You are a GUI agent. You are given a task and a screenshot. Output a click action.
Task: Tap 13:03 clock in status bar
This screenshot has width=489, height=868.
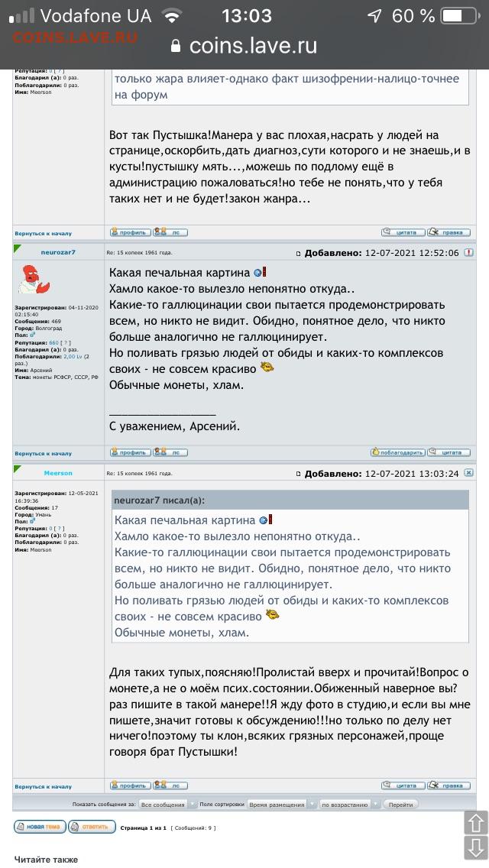247,16
